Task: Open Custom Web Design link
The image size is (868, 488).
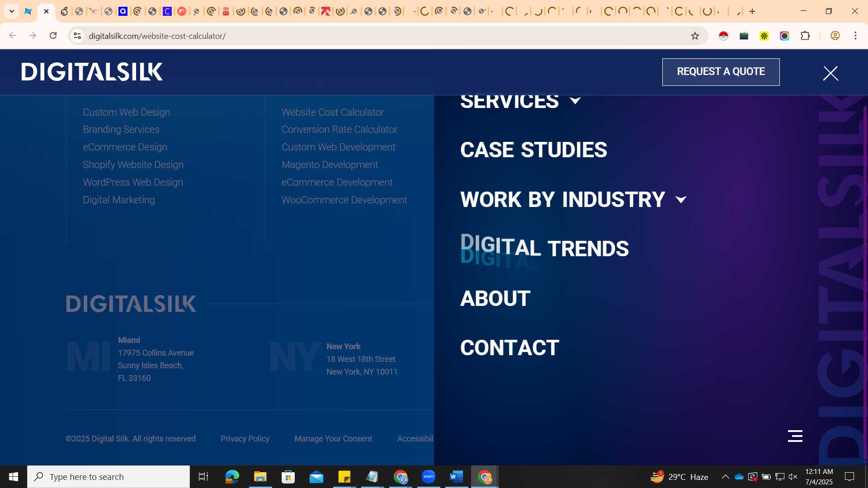Action: click(x=126, y=112)
